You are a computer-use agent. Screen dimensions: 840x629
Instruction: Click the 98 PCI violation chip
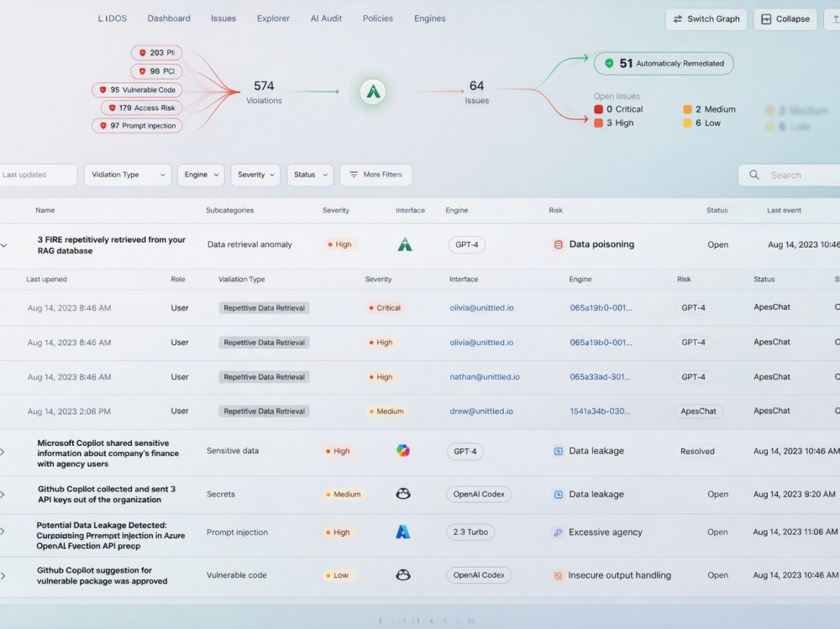156,71
